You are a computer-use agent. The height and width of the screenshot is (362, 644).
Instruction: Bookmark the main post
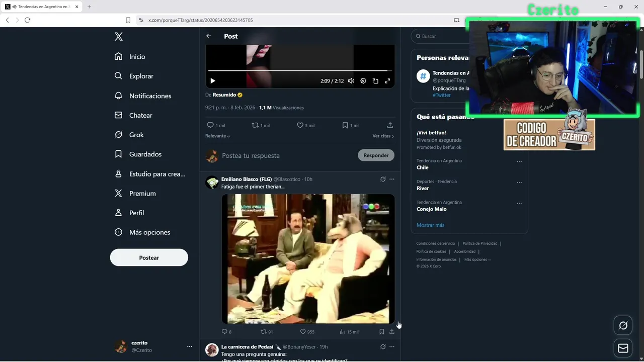tap(345, 125)
